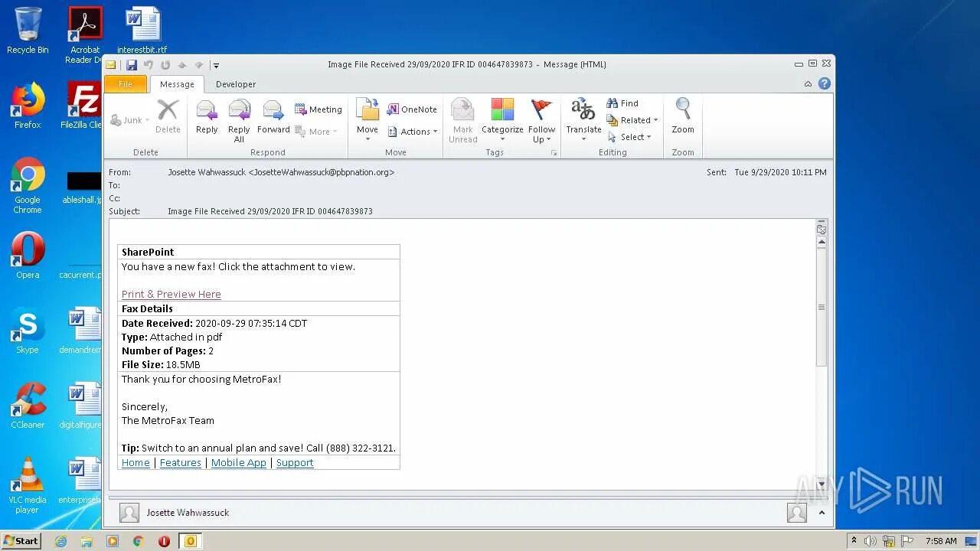Select the interestbit.rtf desktop file
This screenshot has width=980, height=551.
142,31
